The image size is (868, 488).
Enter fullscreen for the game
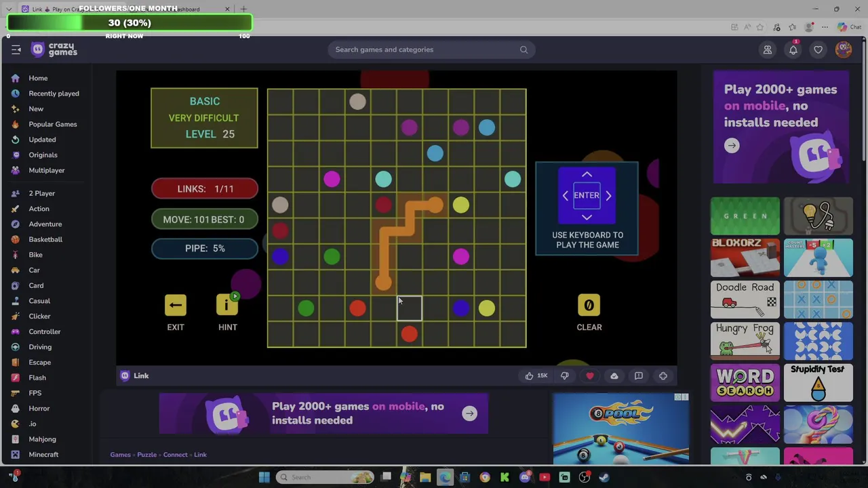pos(663,375)
